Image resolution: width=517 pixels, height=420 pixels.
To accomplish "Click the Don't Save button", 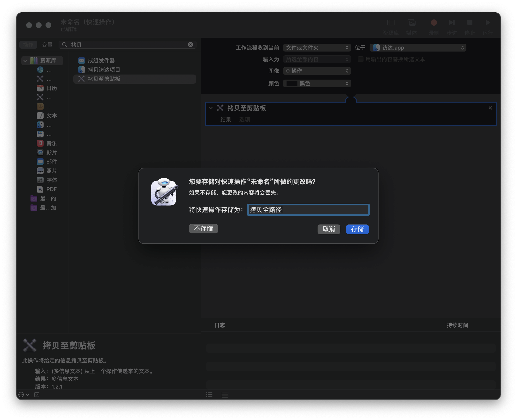I will click(x=203, y=229).
